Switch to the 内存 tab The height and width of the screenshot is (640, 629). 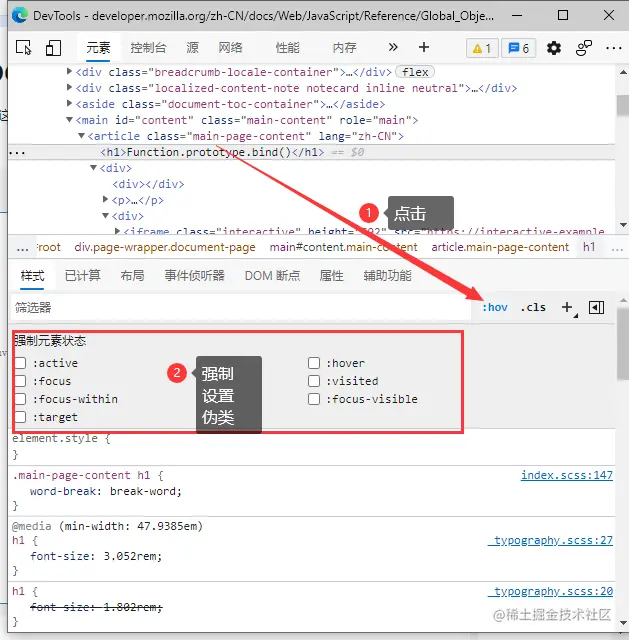(345, 48)
